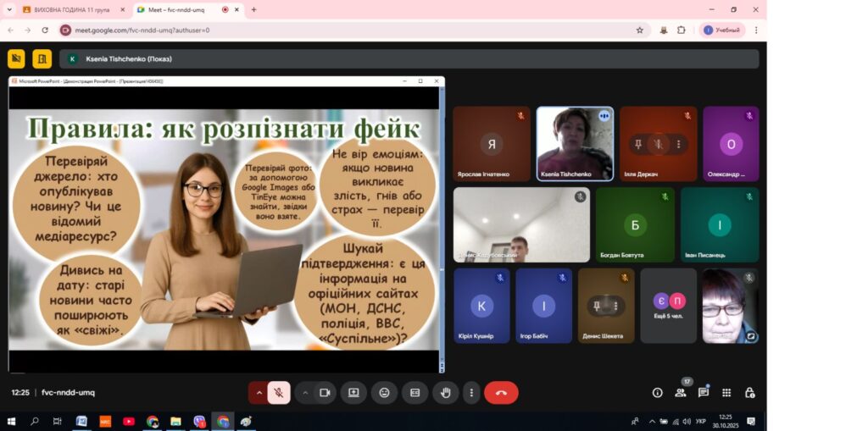Expand video settings arrow beside camera
Image resolution: width=868 pixels, height=431 pixels.
tap(304, 393)
